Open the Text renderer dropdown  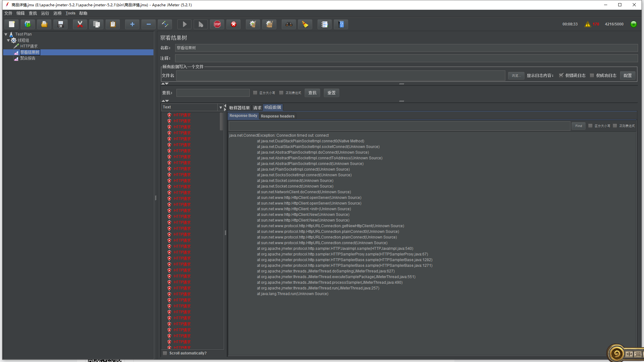point(192,107)
